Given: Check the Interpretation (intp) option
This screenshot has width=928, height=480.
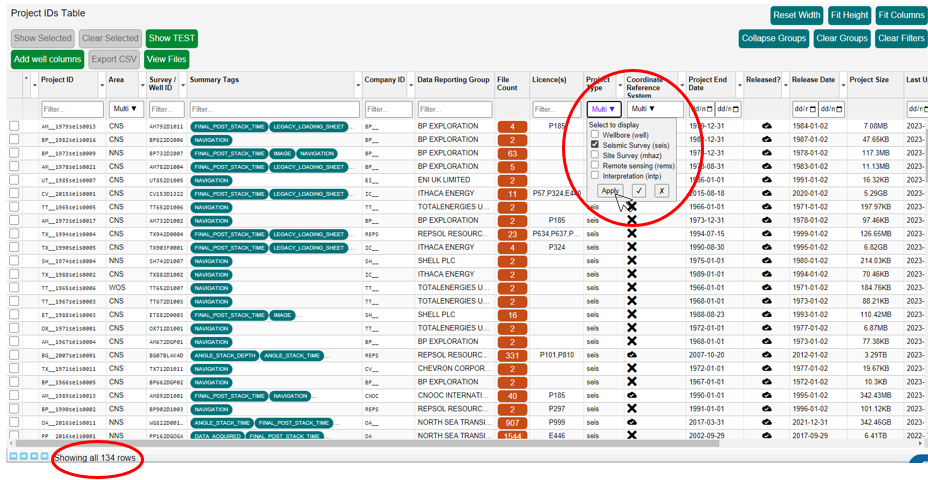Looking at the screenshot, I should tap(594, 176).
